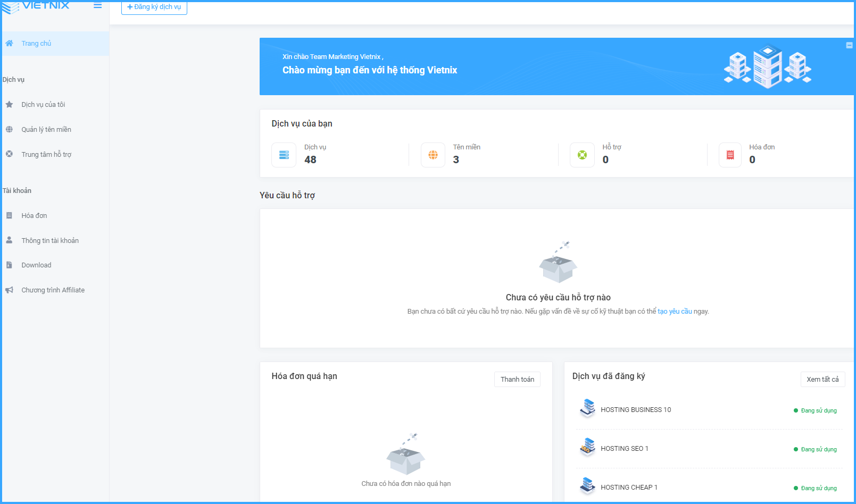Click the Chưa có yêu cầu hỗ trợ nào heading
Image resolution: width=856 pixels, height=504 pixels.
pyautogui.click(x=558, y=298)
